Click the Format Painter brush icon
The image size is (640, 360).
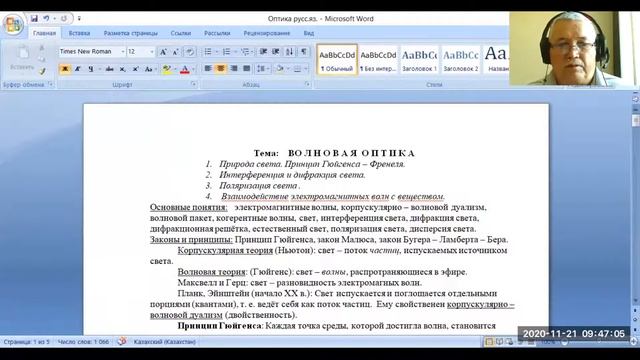click(x=42, y=71)
